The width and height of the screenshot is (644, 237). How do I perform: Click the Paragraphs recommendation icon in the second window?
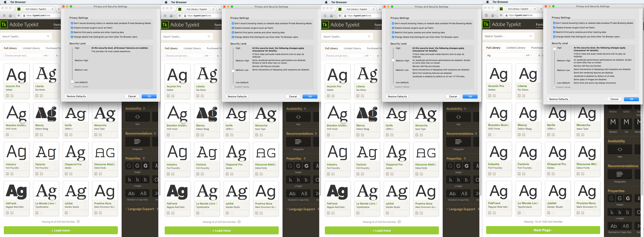click(x=298, y=142)
